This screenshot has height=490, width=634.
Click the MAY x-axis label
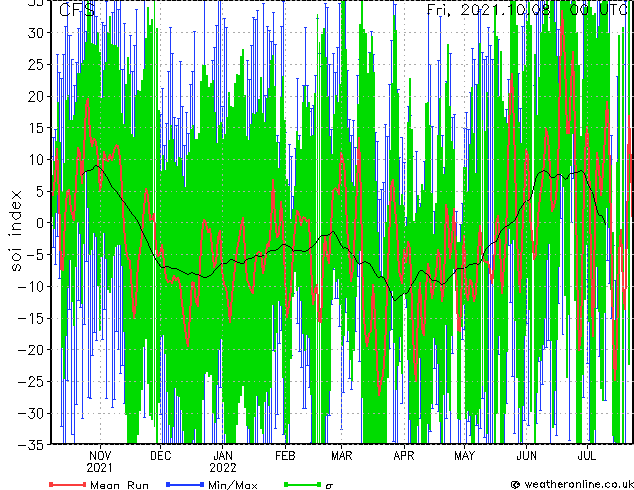click(x=464, y=456)
